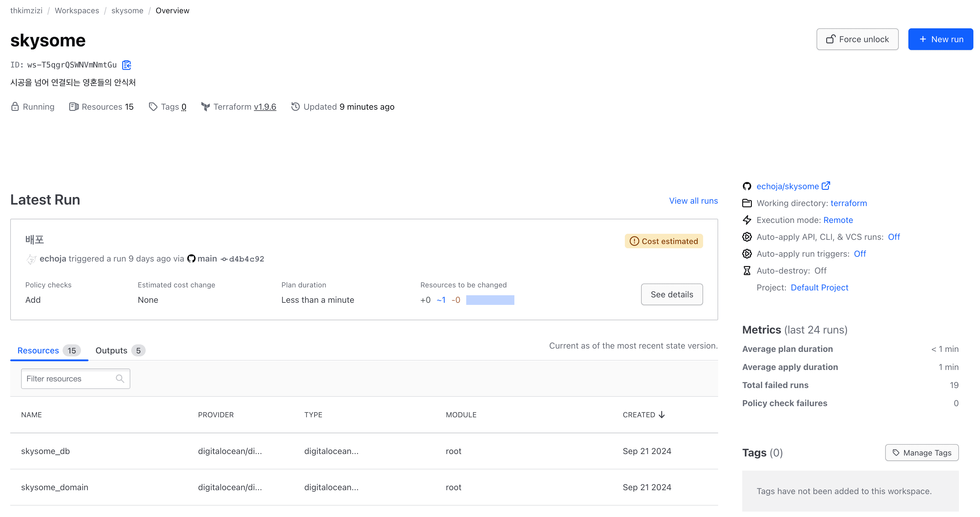Viewport: 980px width, 517px height.
Task: Click the resources change progress bar
Action: [490, 300]
